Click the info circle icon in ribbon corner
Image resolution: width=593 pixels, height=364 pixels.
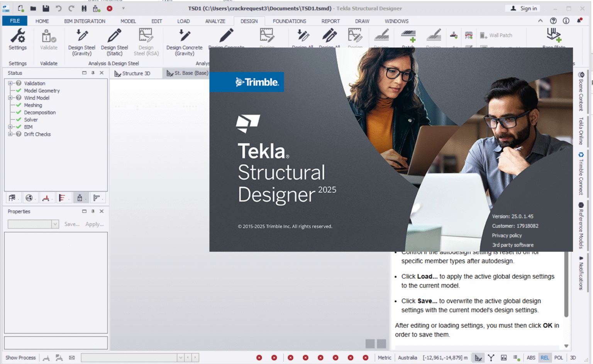coord(566,21)
